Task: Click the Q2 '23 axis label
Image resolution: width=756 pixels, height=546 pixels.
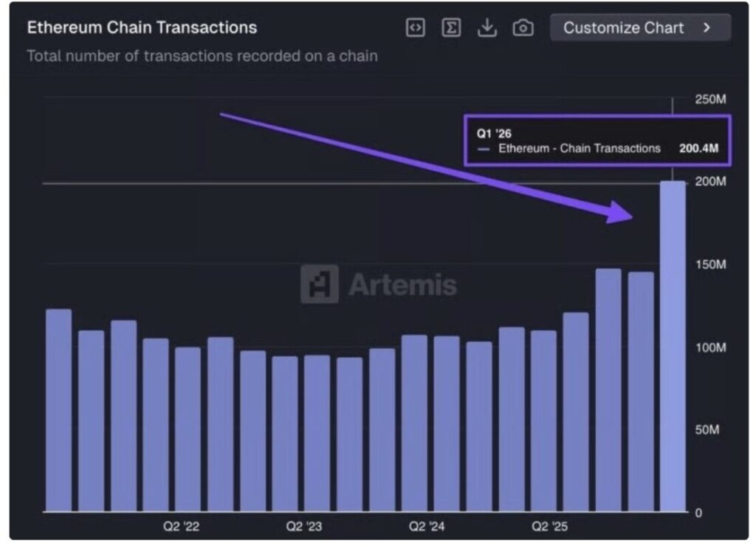Action: click(x=304, y=527)
